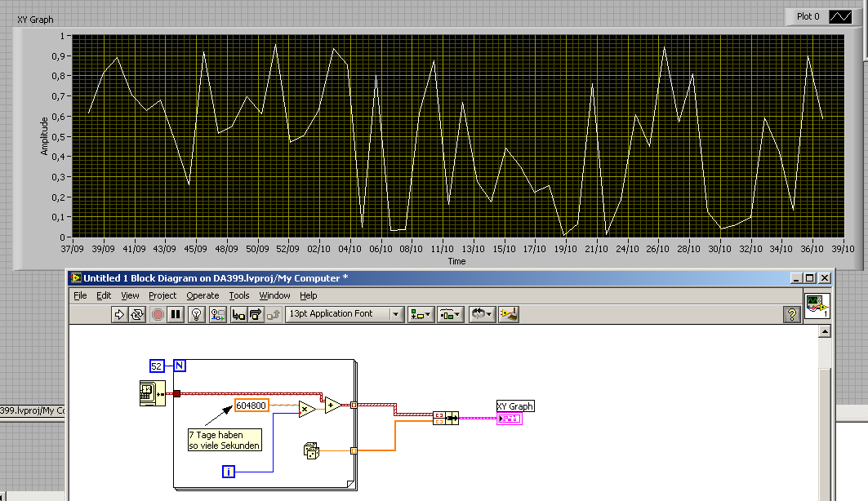
Task: Start Run Continuously mode
Action: coord(137,314)
